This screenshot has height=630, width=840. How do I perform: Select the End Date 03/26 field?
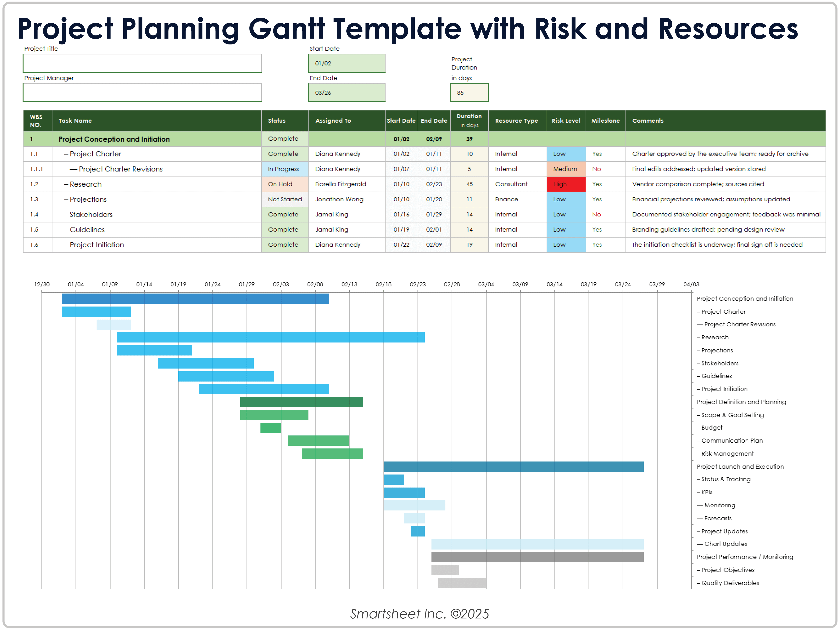click(x=346, y=93)
